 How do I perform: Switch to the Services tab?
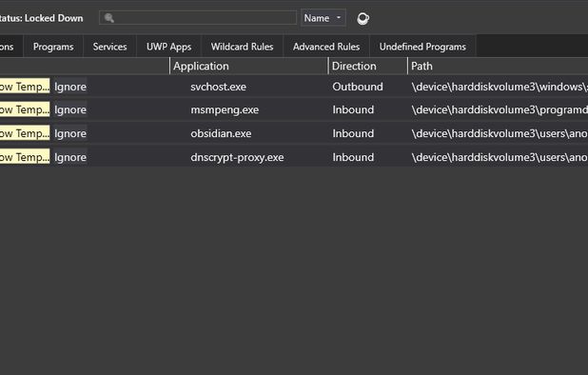click(x=109, y=47)
